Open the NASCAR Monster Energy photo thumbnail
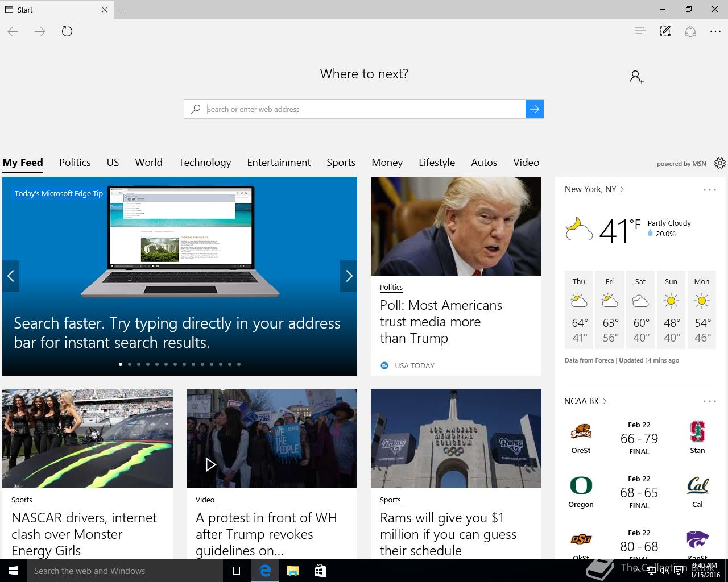This screenshot has width=728, height=582. point(88,439)
